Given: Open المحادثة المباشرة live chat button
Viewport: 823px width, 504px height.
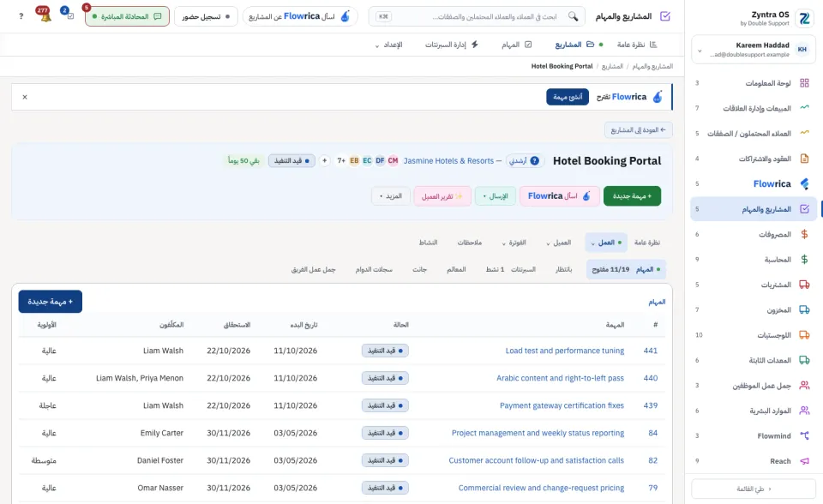Looking at the screenshot, I should (x=127, y=16).
